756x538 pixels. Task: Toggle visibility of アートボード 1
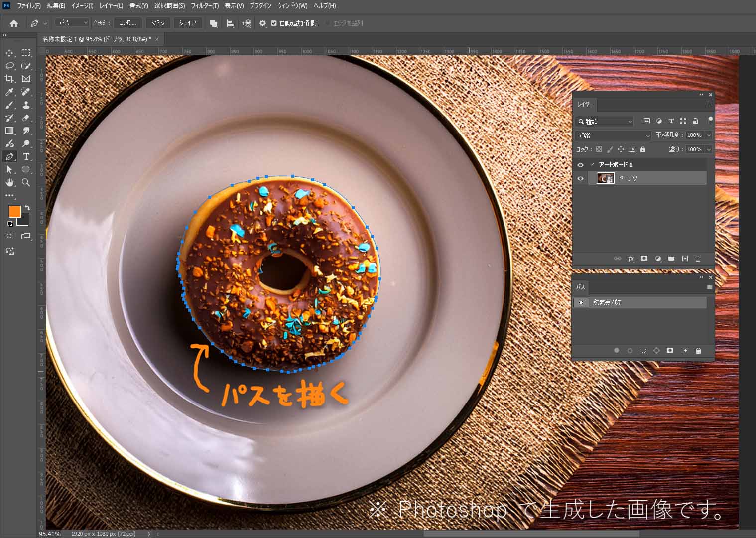tap(580, 165)
